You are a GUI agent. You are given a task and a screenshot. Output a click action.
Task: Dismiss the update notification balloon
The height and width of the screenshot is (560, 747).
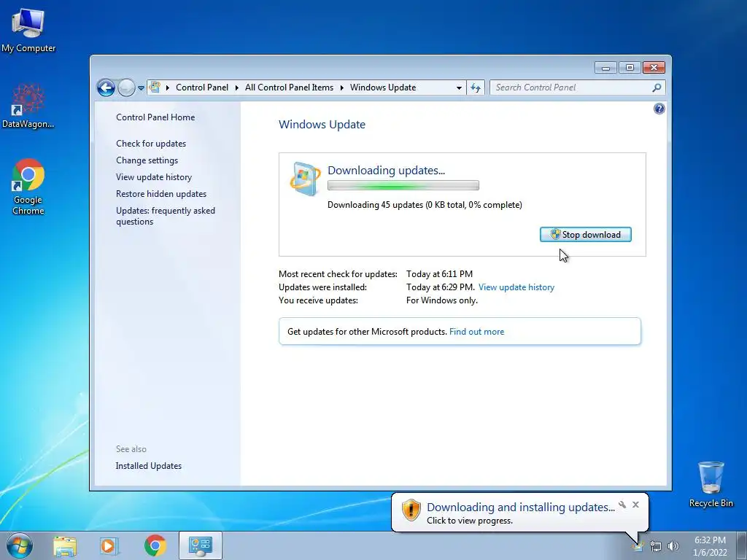pos(635,505)
